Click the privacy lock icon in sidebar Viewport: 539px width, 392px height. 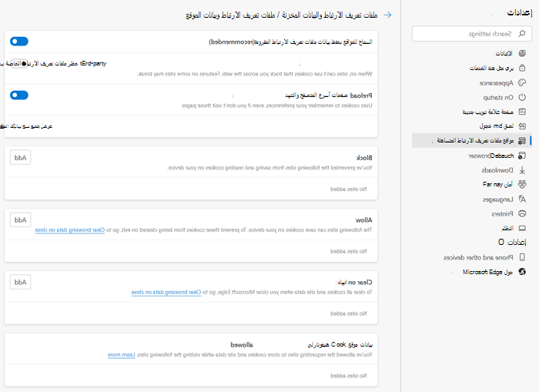(x=522, y=68)
